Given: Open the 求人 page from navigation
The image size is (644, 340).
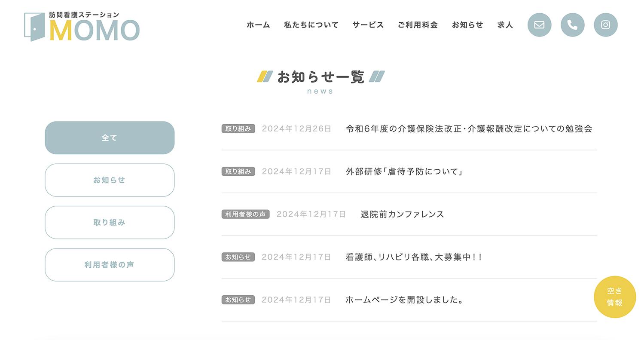Looking at the screenshot, I should [x=505, y=25].
